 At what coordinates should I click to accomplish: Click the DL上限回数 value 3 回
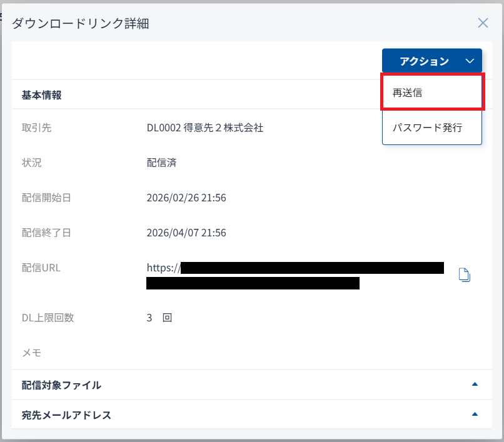pyautogui.click(x=159, y=318)
